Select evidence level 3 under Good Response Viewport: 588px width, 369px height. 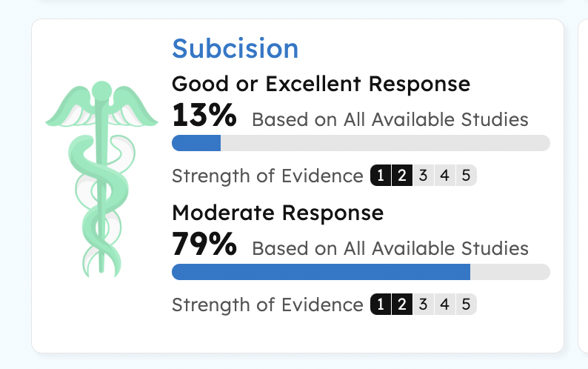point(424,176)
